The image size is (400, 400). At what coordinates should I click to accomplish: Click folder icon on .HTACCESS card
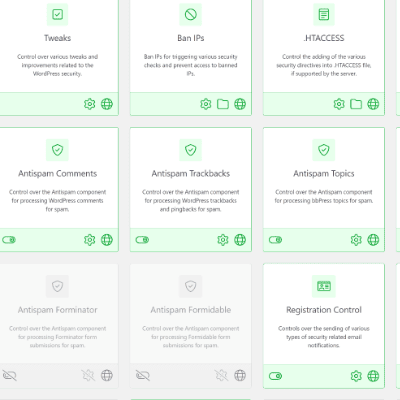(x=356, y=104)
